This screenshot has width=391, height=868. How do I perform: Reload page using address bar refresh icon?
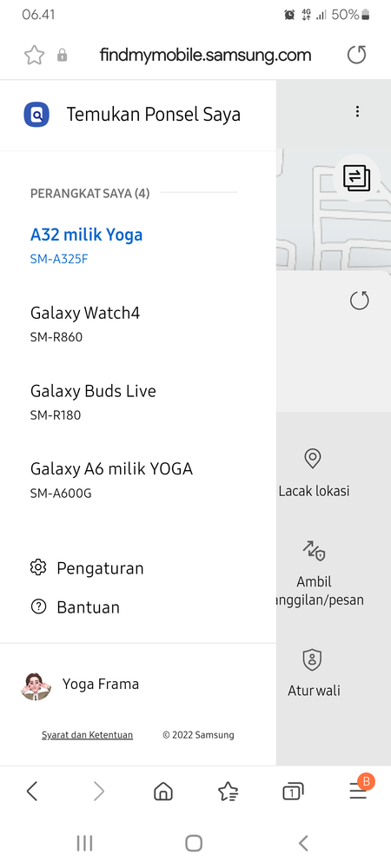point(356,55)
